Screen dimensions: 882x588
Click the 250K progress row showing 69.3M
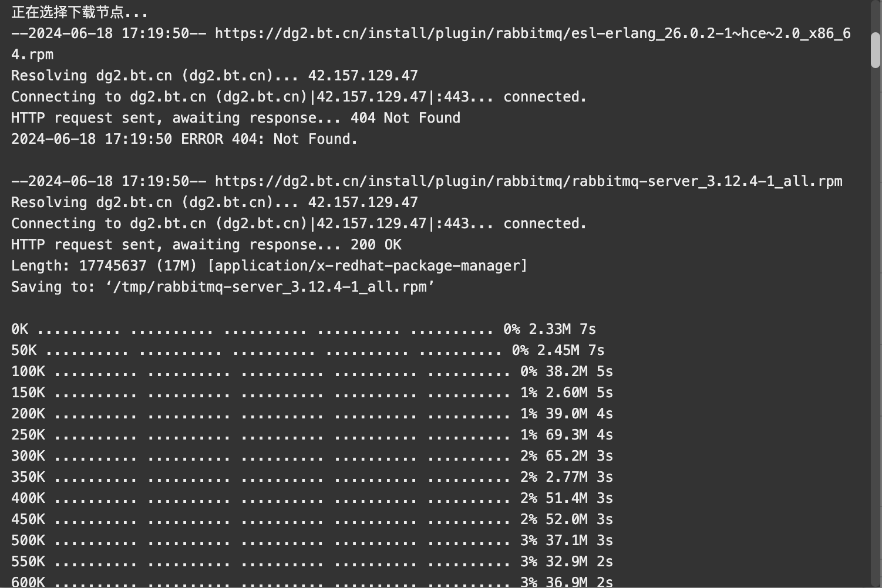point(312,435)
